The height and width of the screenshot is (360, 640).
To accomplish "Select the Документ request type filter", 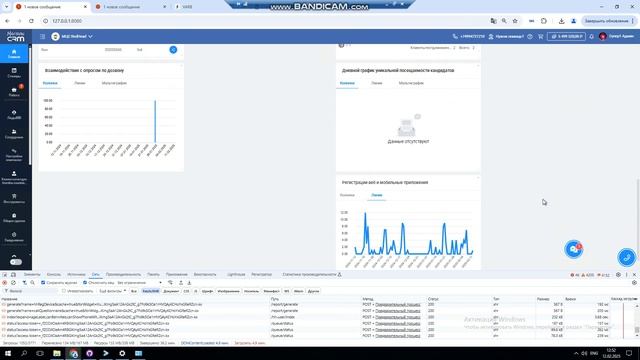I will (171, 291).
